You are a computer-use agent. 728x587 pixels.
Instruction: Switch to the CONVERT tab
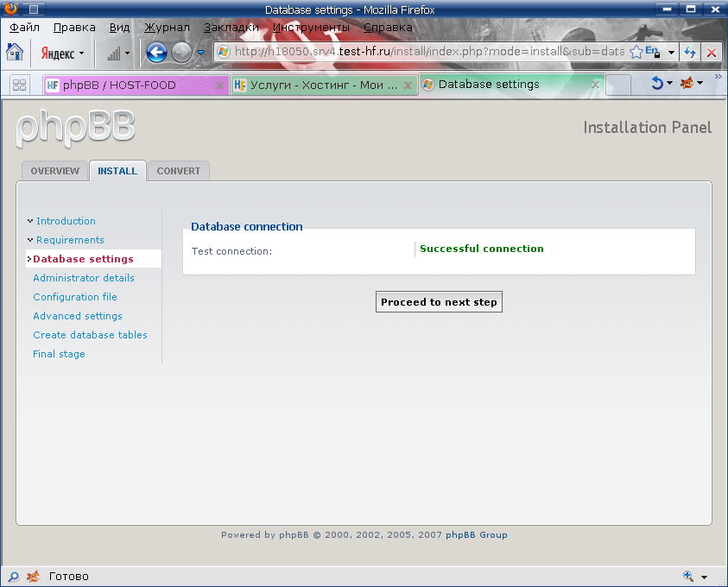[178, 171]
